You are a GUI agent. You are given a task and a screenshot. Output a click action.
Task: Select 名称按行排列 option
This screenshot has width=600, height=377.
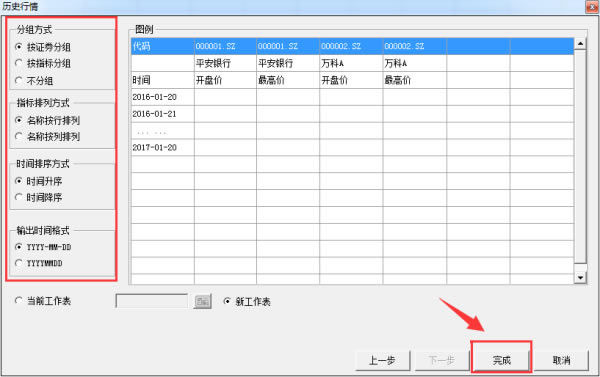click(47, 121)
